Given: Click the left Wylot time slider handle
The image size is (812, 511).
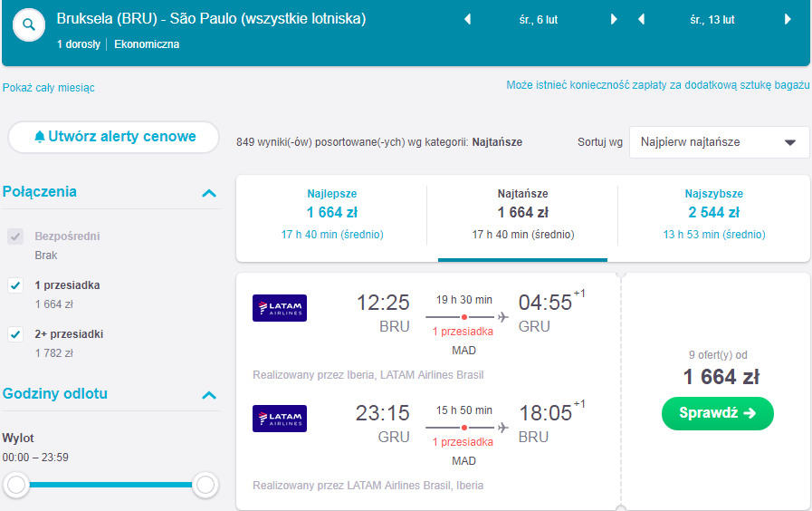Looking at the screenshot, I should point(16,485).
